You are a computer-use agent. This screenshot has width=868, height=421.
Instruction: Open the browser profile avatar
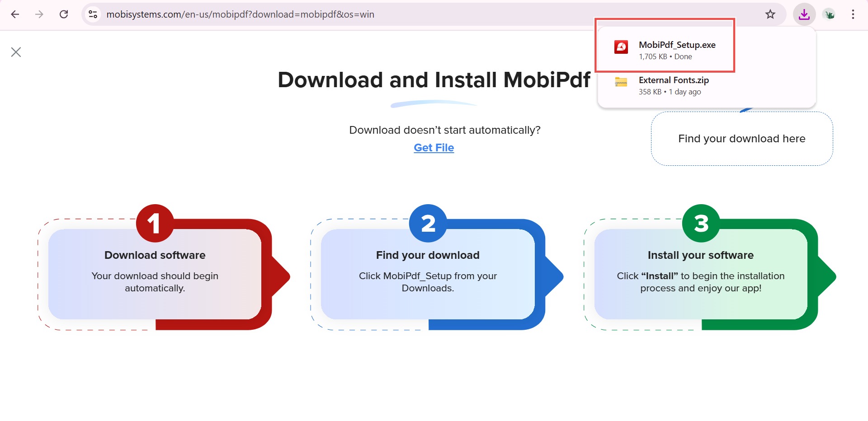pos(829,14)
